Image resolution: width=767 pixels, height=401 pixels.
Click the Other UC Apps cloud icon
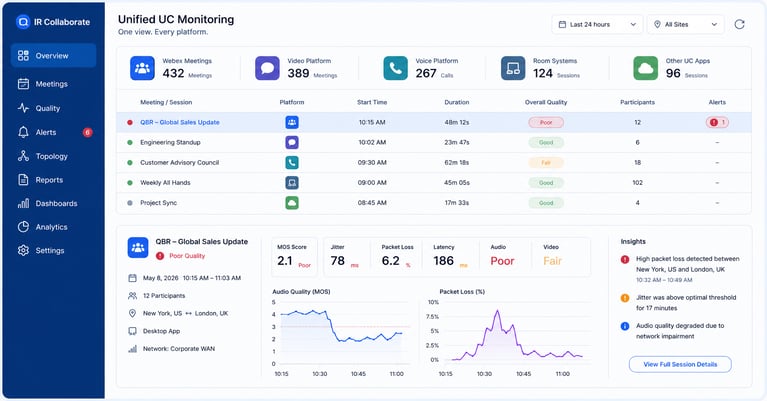pyautogui.click(x=646, y=68)
